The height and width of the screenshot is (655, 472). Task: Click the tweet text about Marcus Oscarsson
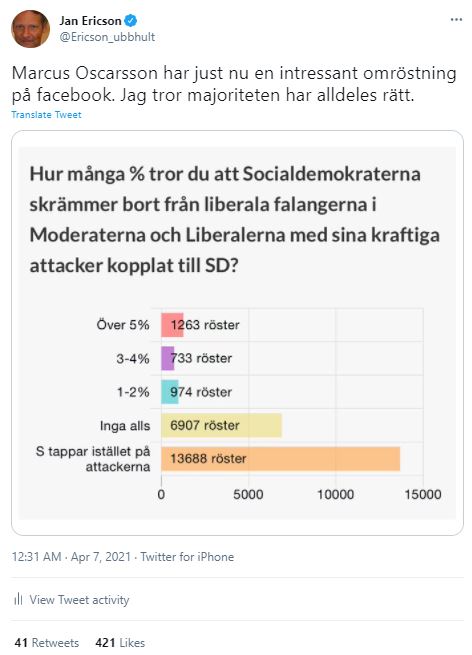coord(234,84)
